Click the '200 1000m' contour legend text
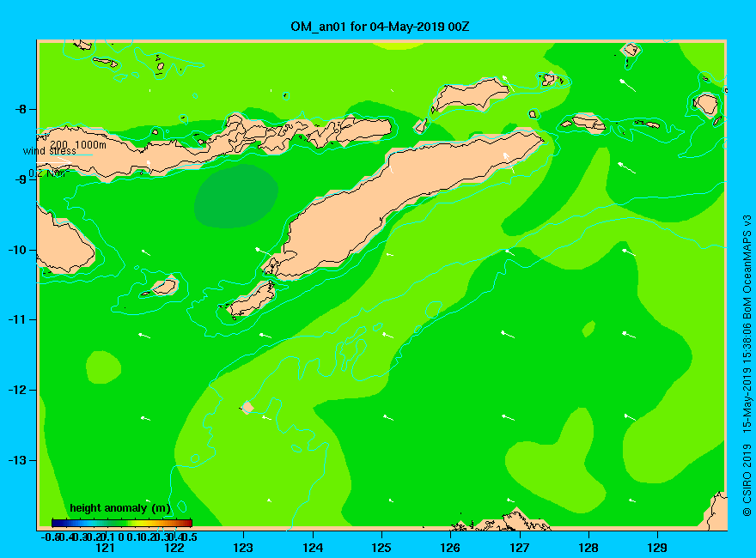Viewport: 756px width, 558px height. [x=78, y=144]
